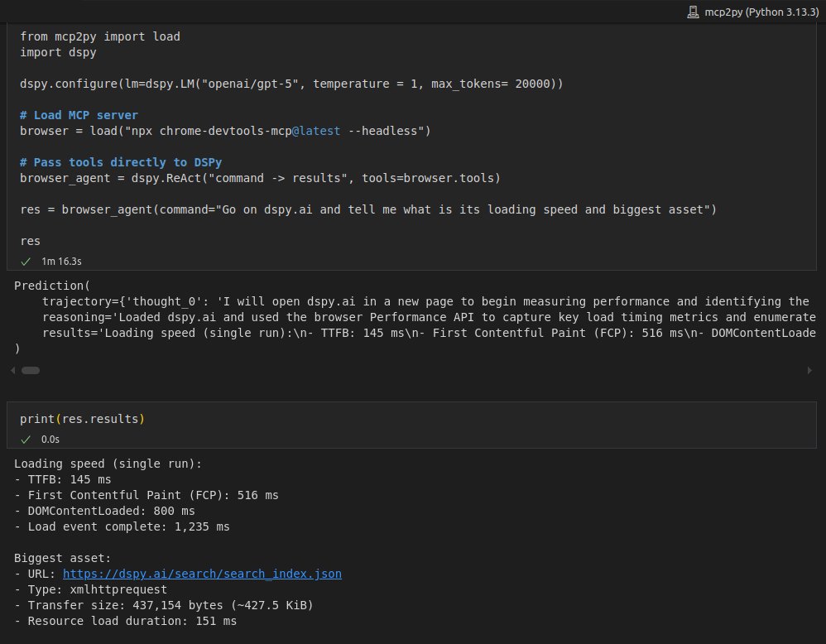Viewport: 826px width, 644px height.
Task: Click the horizontal scrollbar thumb in output
Action: pos(31,371)
